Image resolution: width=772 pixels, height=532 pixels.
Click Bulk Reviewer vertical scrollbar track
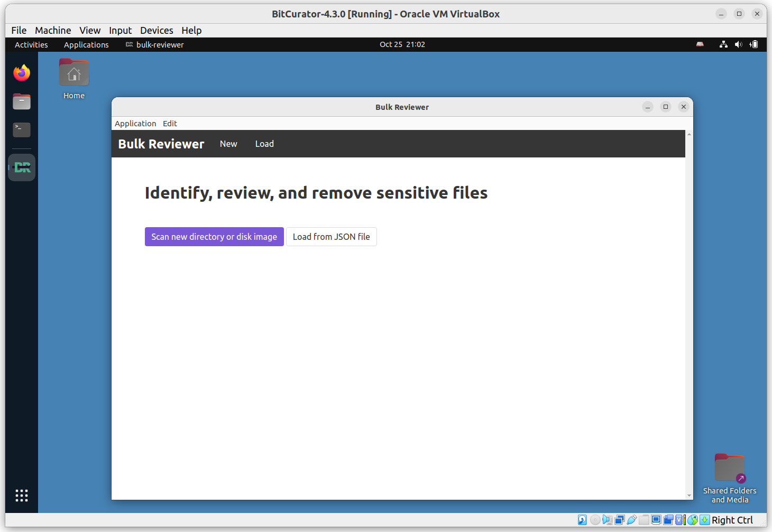tap(689, 315)
